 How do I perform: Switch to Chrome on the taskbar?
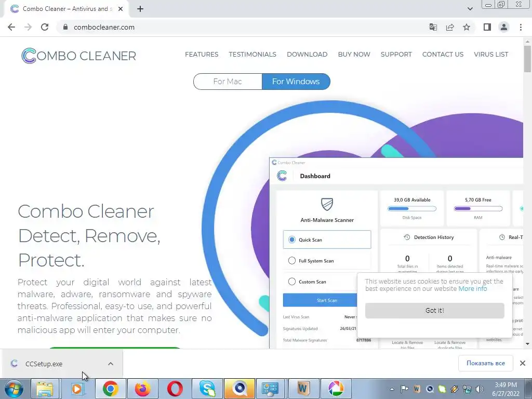pyautogui.click(x=110, y=389)
